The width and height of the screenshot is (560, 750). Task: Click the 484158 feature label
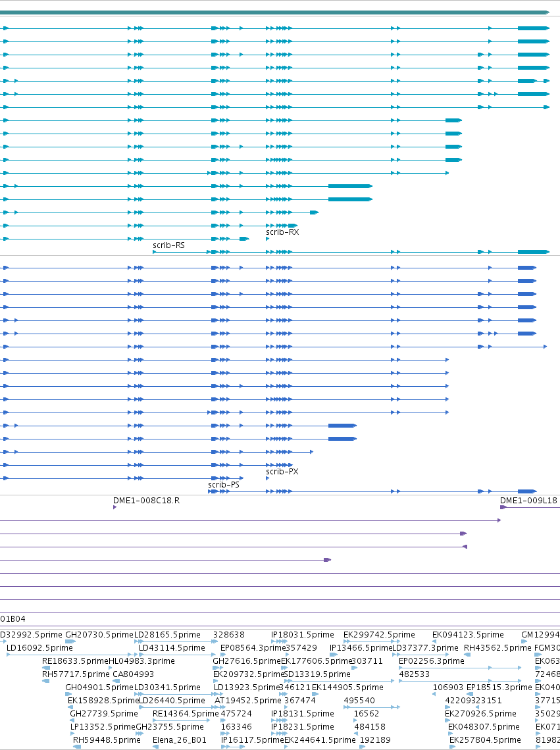[x=370, y=727]
